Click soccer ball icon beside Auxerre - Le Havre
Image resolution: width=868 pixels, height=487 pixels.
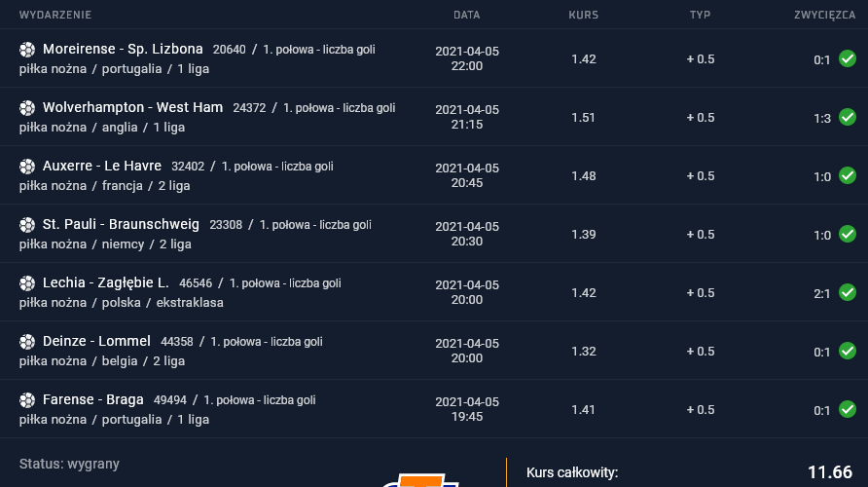pos(27,167)
